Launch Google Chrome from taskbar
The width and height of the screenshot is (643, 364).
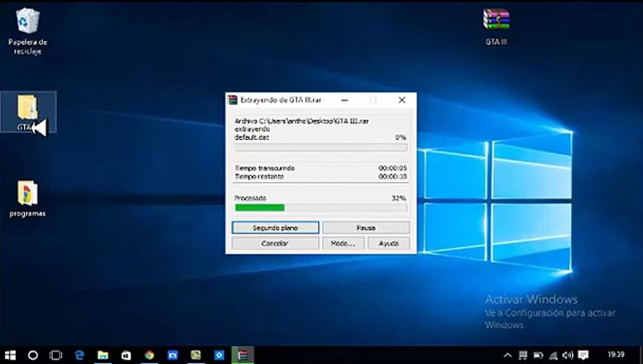click(x=149, y=355)
